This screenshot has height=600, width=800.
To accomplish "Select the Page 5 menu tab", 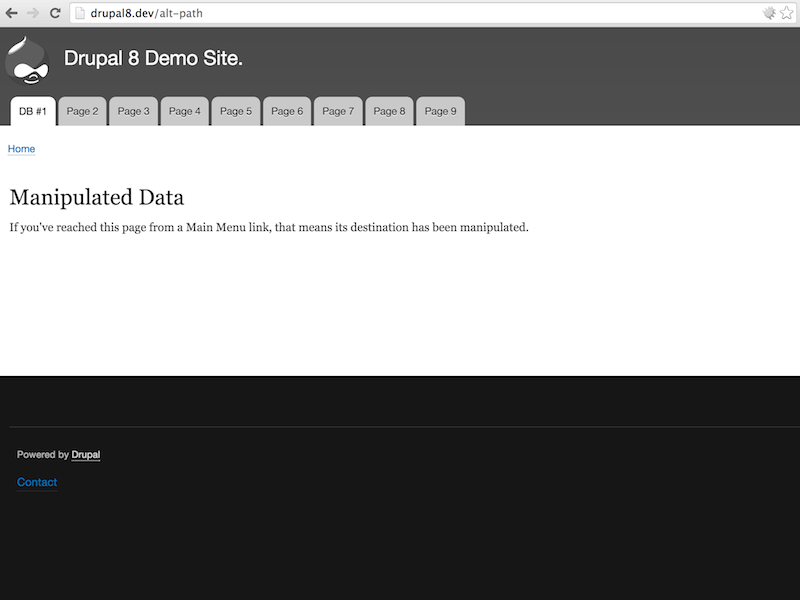I will (236, 111).
